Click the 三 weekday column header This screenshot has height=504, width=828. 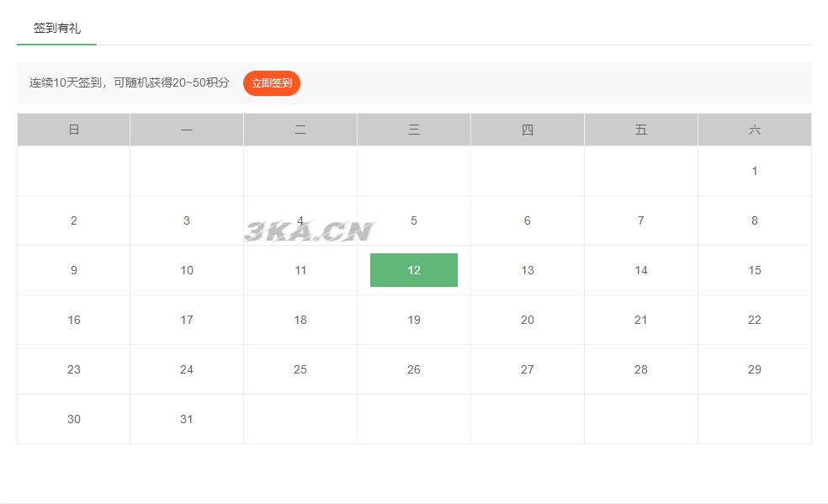tap(413, 130)
